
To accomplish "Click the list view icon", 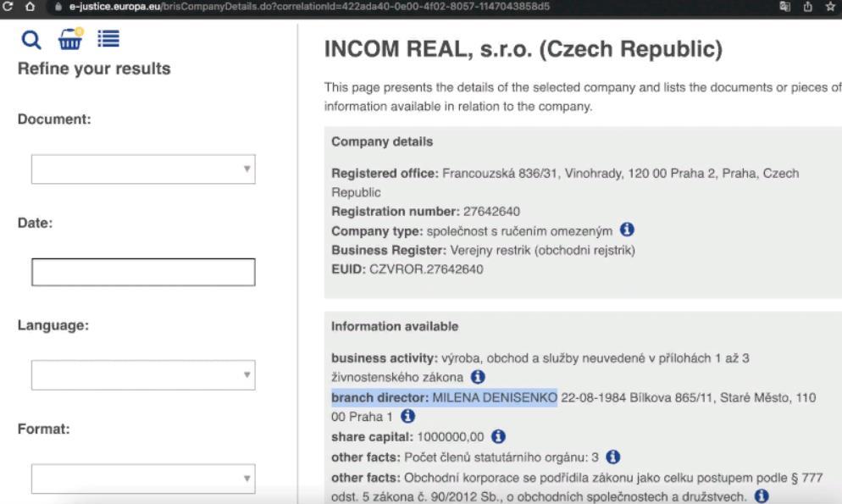I will pyautogui.click(x=108, y=39).
